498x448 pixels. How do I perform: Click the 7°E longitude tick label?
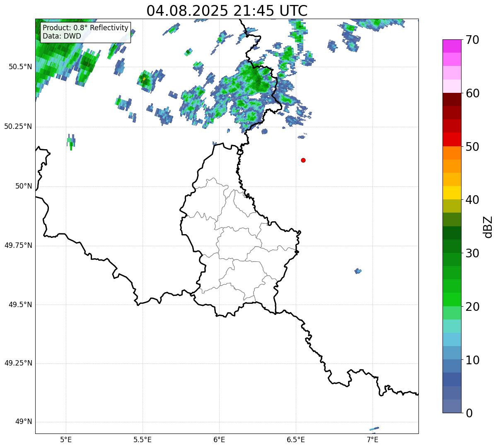pyautogui.click(x=372, y=440)
